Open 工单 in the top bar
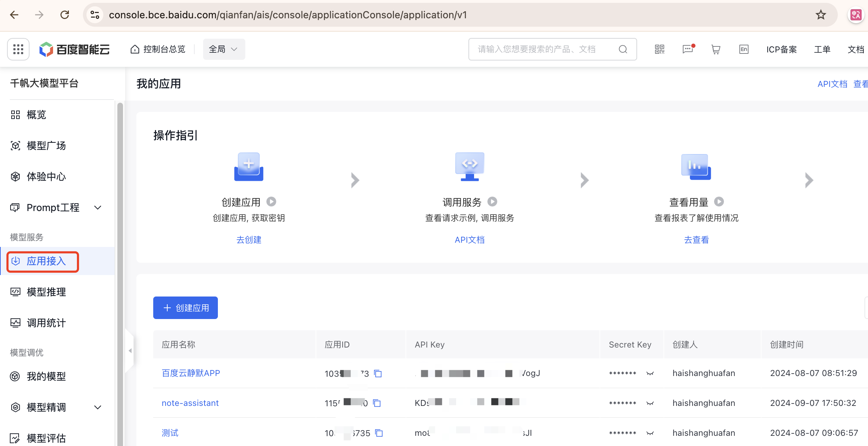868x446 pixels. (822, 49)
